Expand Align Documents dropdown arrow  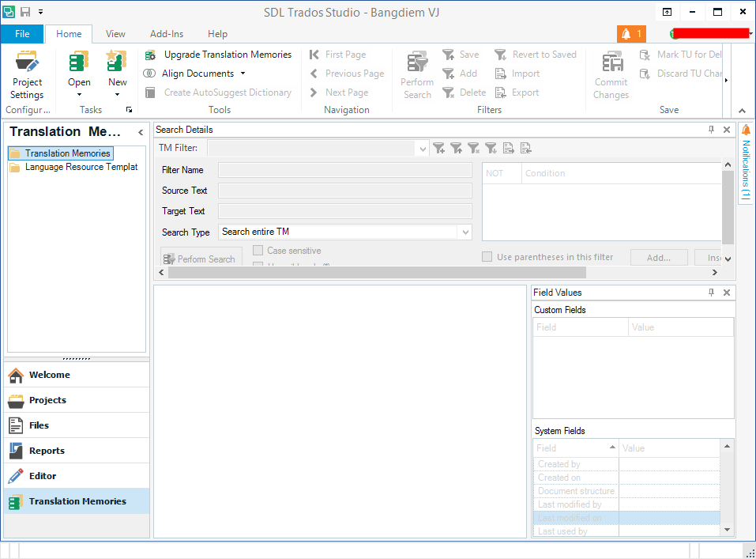243,74
